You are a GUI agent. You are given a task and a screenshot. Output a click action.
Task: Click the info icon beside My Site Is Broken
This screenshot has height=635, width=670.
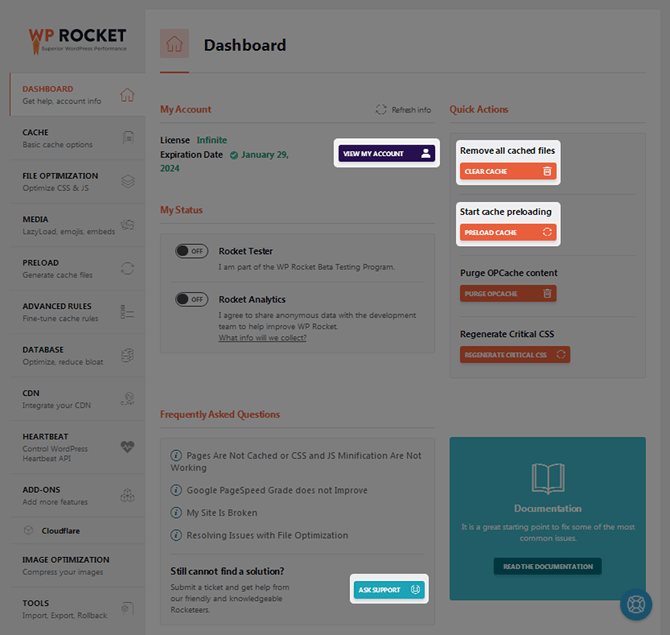click(176, 512)
